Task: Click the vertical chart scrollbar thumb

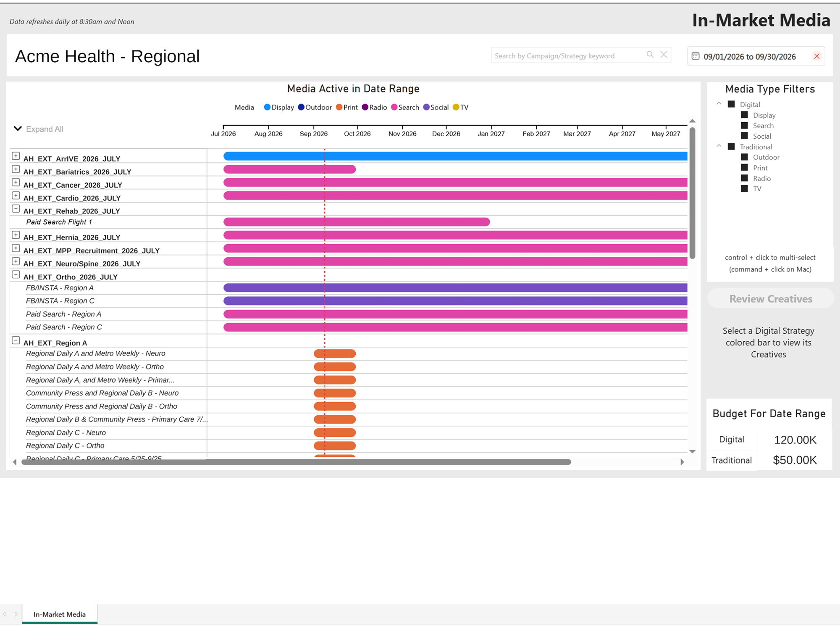Action: tap(692, 193)
